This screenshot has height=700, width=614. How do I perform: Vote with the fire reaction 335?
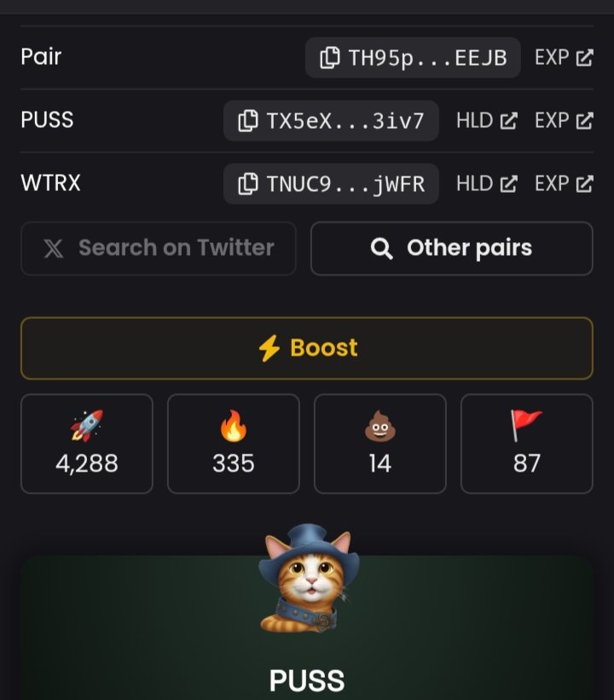[233, 443]
